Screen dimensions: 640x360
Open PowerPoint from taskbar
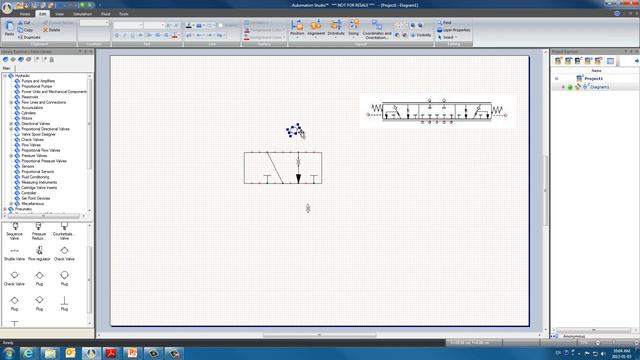[132, 353]
